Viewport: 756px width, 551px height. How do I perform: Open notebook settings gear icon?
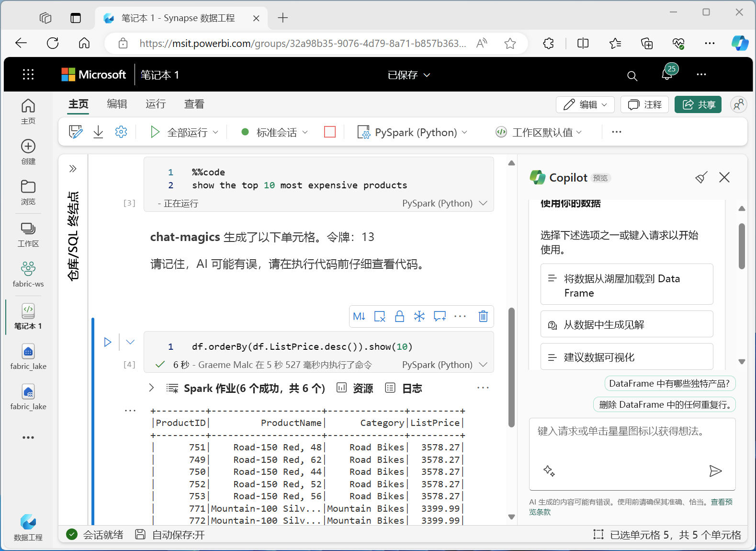(x=121, y=132)
